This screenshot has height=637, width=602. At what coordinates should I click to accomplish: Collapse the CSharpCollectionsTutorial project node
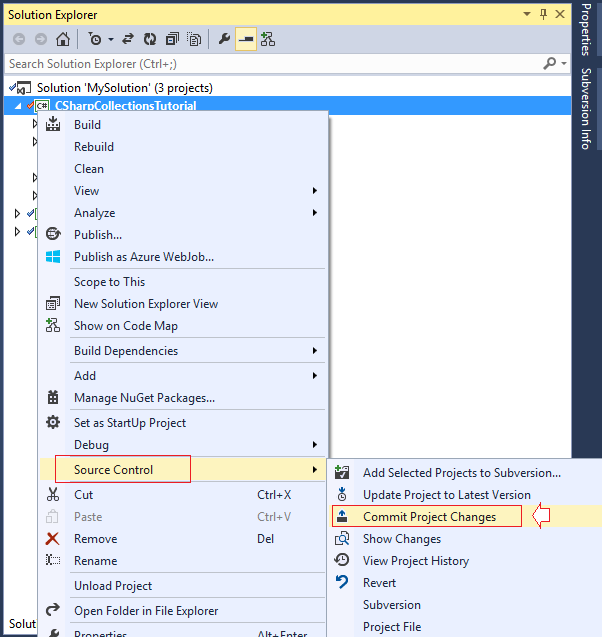click(18, 106)
